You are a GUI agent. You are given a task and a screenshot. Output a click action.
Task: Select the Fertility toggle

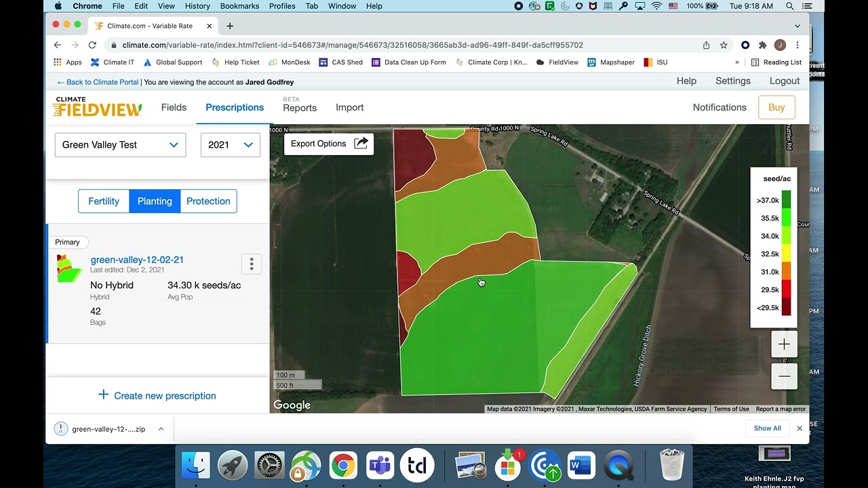[x=104, y=201]
